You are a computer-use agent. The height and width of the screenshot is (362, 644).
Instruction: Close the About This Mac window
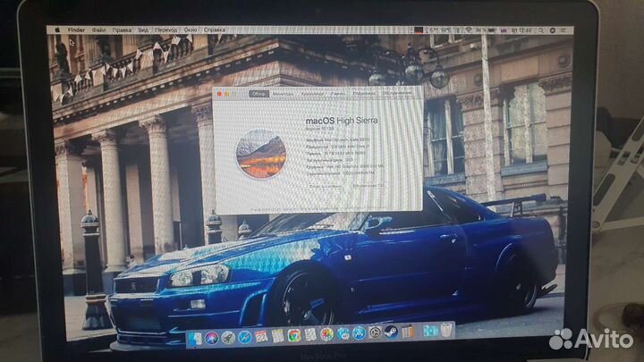(x=219, y=95)
